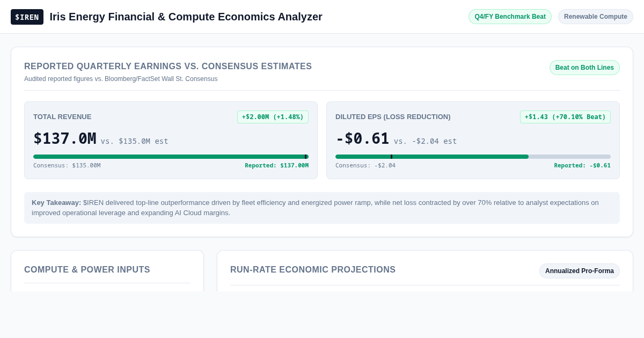Click the TOTAL REVENUE label
Viewport: 644px width, 338px height.
(x=62, y=117)
